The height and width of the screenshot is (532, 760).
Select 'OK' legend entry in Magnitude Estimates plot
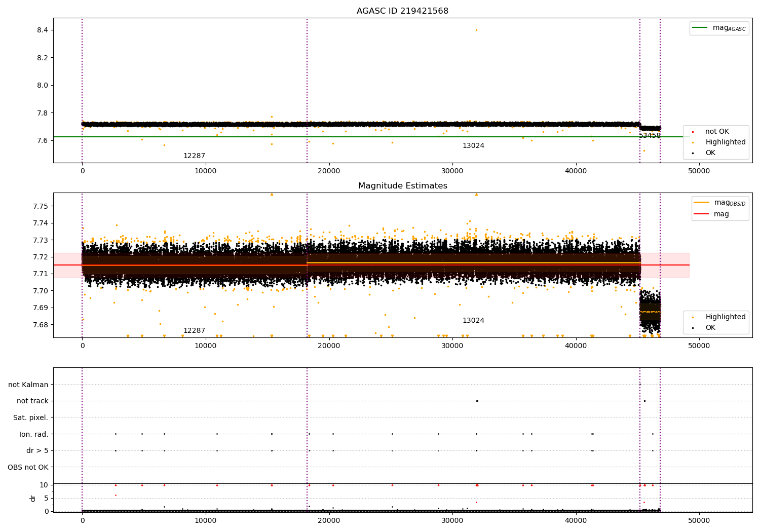tap(710, 328)
